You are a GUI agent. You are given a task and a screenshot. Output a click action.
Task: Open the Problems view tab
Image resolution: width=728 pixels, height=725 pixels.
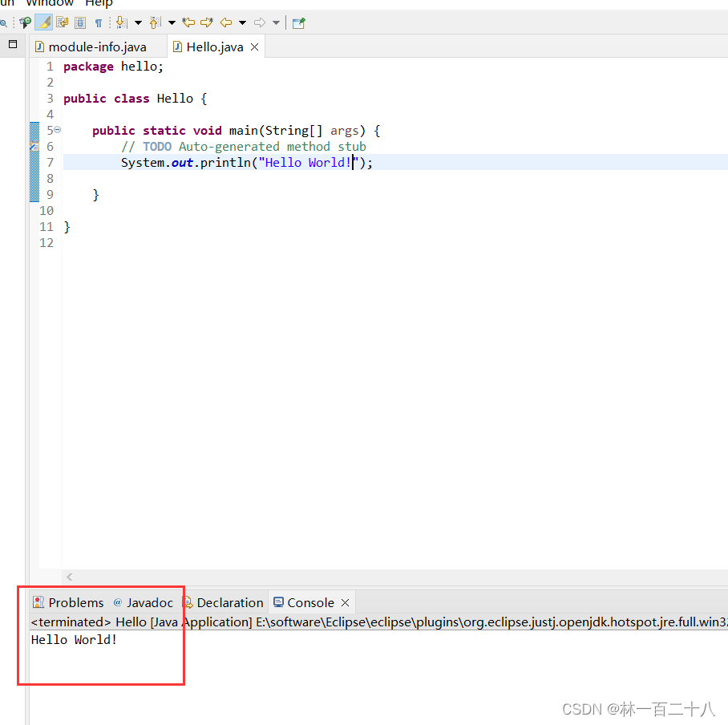68,602
